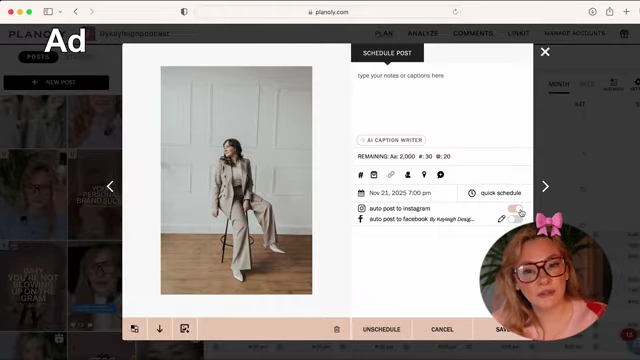
Task: Click Safari's privacy shield icon
Action: coord(184,12)
